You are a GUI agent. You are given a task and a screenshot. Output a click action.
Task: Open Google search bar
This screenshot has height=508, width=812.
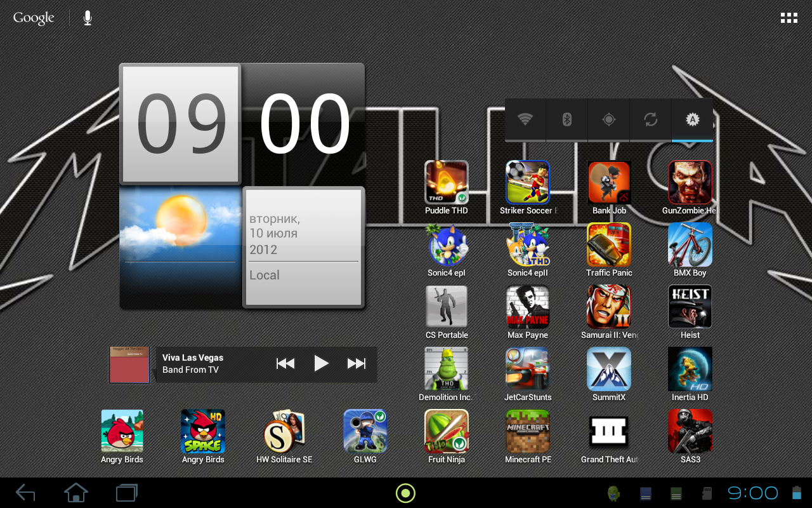[x=34, y=18]
